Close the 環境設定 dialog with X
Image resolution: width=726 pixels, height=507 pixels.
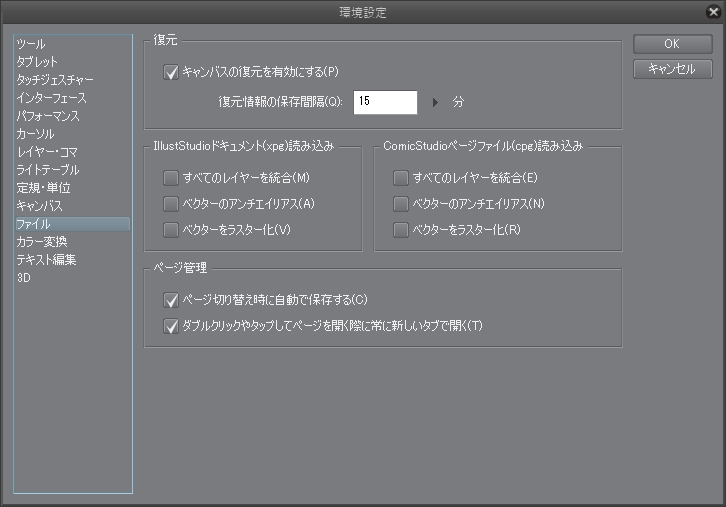point(711,12)
